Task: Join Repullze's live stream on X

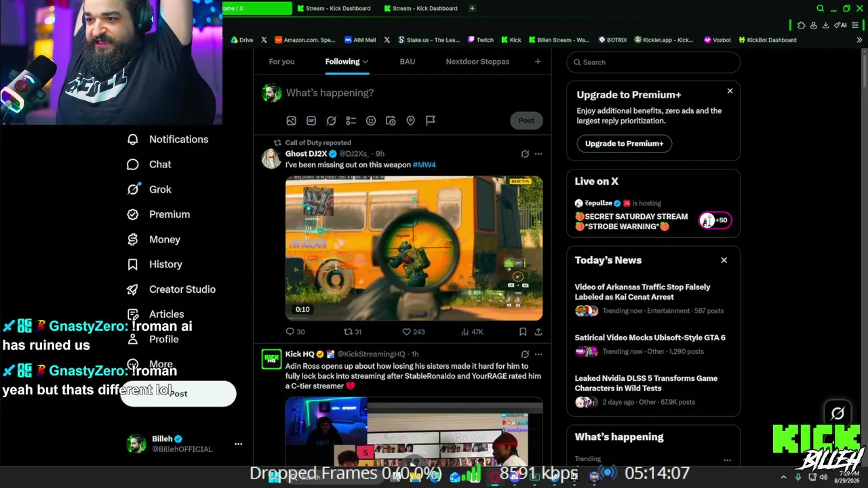Action: [653, 215]
